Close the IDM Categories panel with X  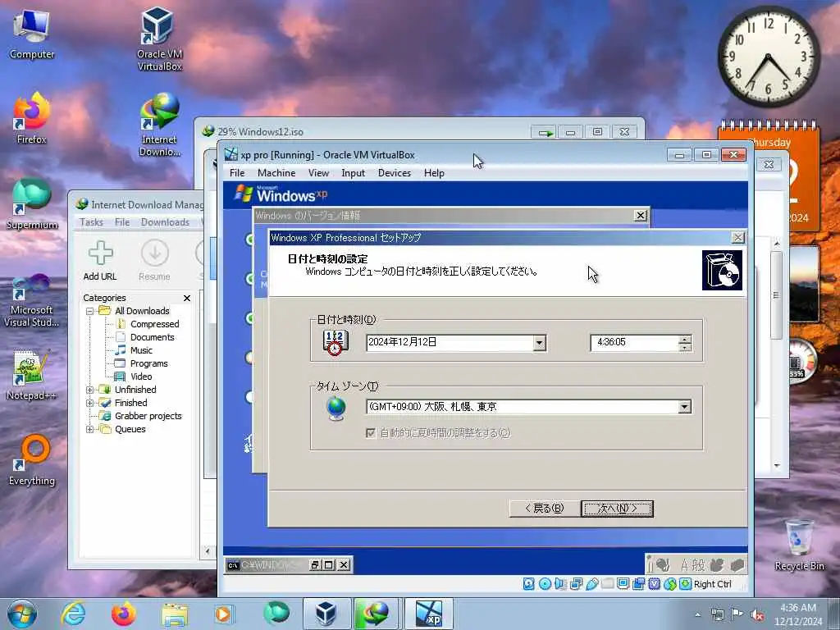(x=187, y=298)
